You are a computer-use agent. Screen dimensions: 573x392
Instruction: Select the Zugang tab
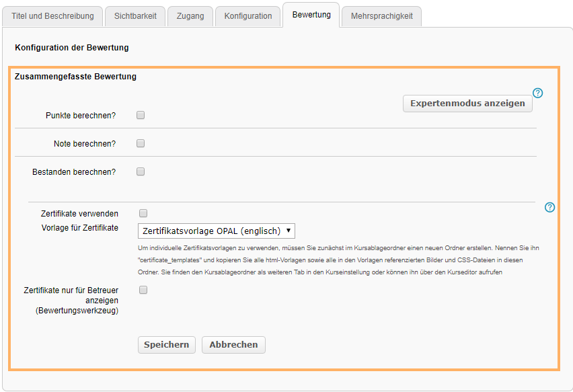(190, 15)
